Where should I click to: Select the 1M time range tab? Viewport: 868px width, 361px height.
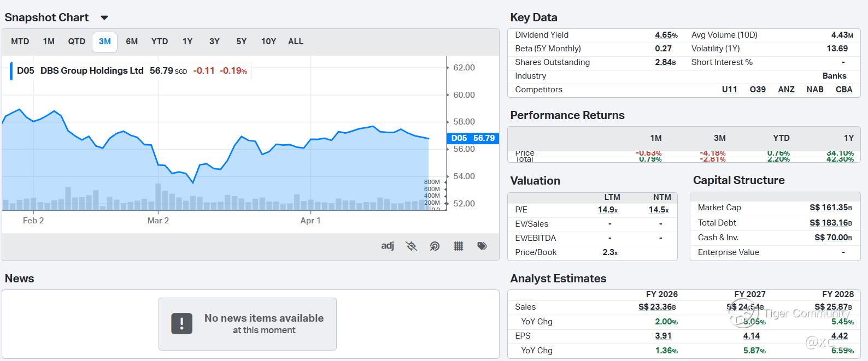49,42
